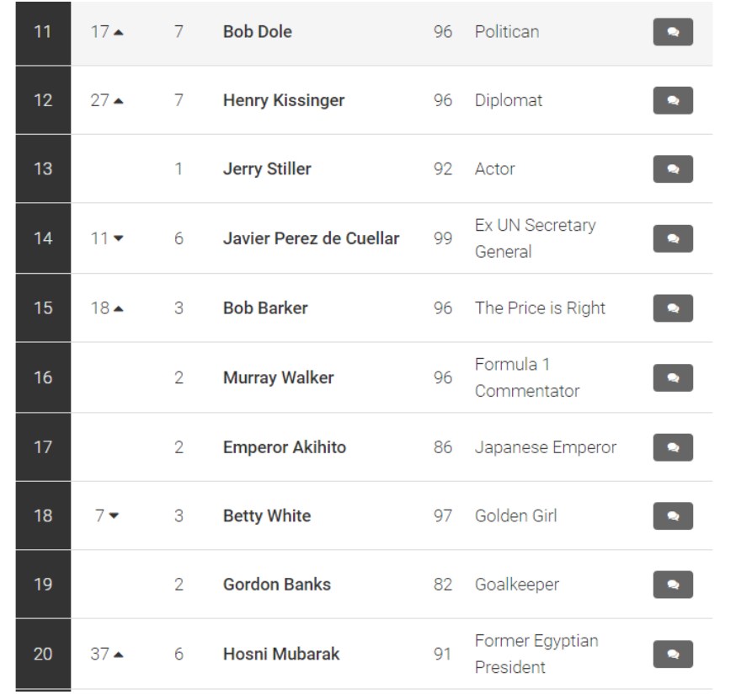Open comments for Betty White
This screenshot has width=736, height=700.
(673, 516)
